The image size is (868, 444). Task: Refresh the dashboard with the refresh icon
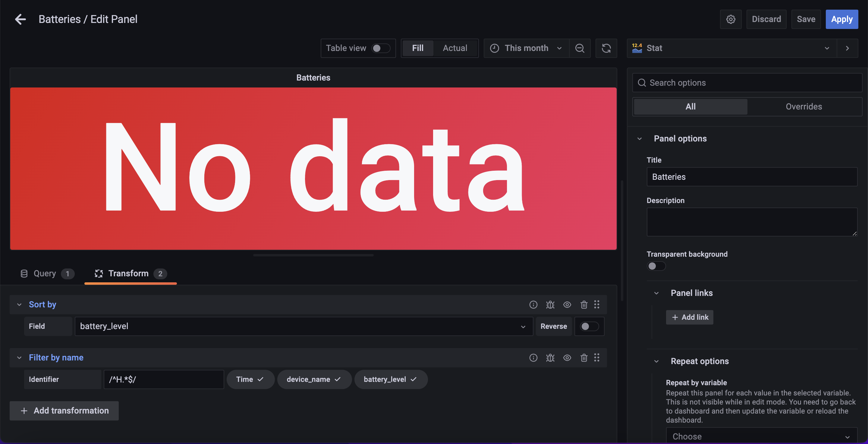(x=606, y=48)
